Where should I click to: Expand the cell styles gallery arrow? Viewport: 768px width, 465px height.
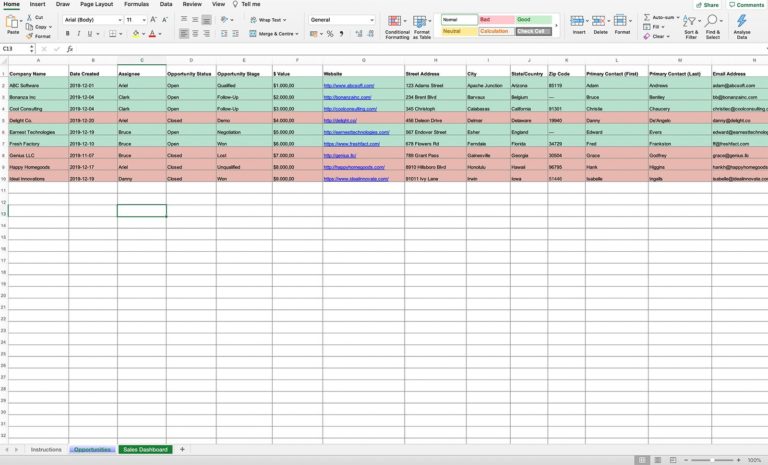click(x=556, y=25)
